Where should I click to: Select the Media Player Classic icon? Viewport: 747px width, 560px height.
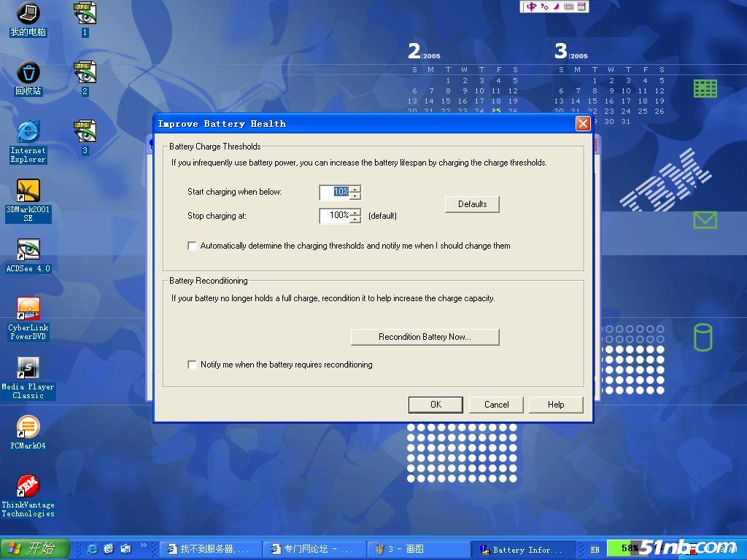pos(28,368)
